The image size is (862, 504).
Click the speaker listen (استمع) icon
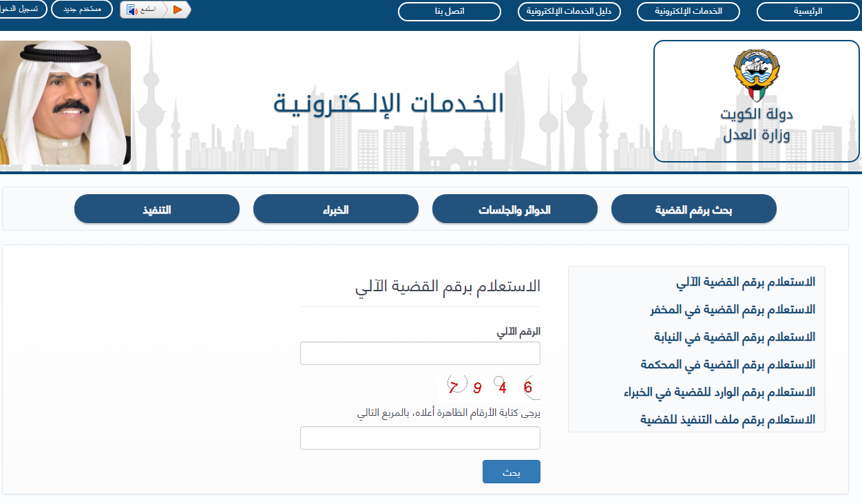click(x=132, y=10)
